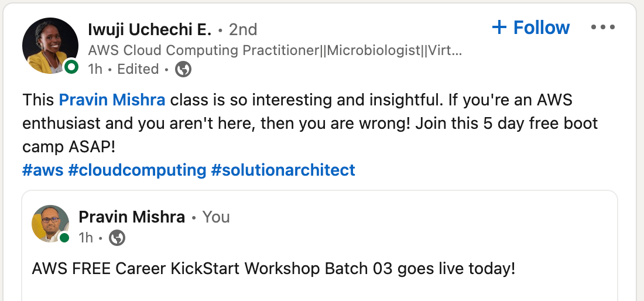Click the Edited label under Iwuji's name
The height and width of the screenshot is (301, 644).
138,69
